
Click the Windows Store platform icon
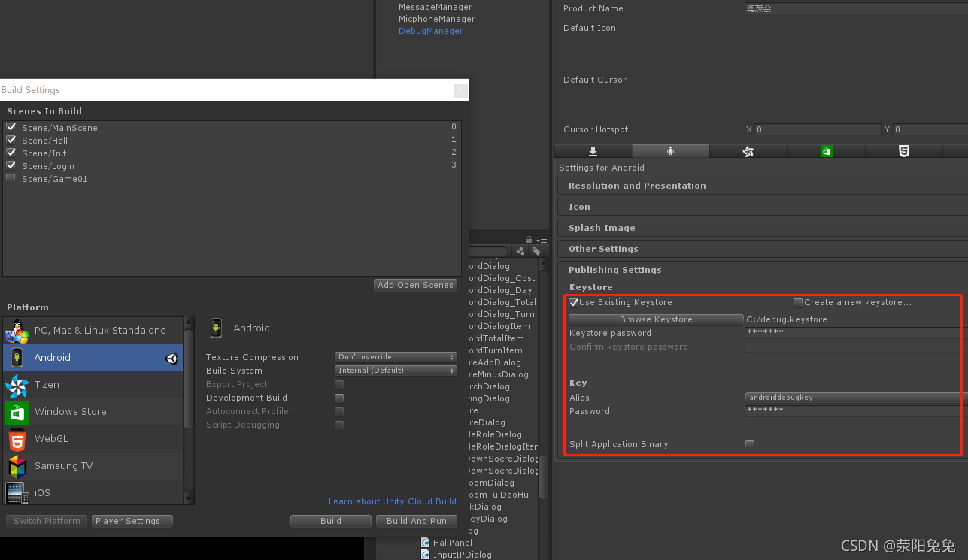pos(17,412)
